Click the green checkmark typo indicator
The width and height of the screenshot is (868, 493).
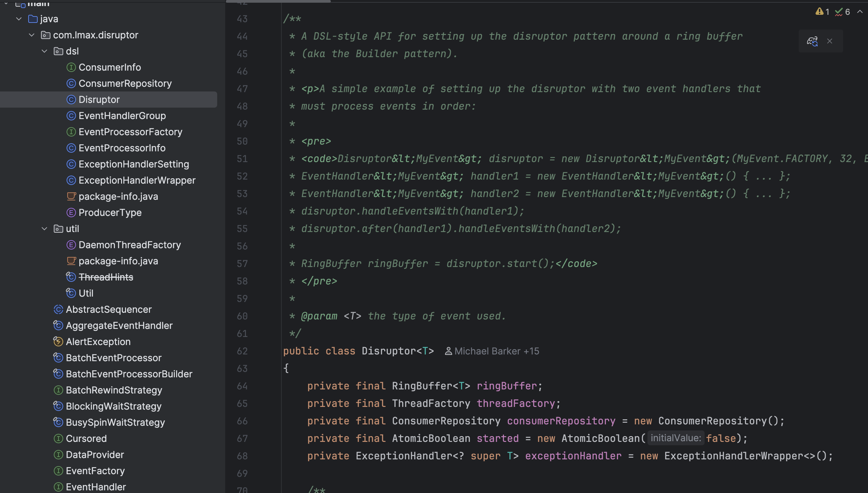point(838,12)
